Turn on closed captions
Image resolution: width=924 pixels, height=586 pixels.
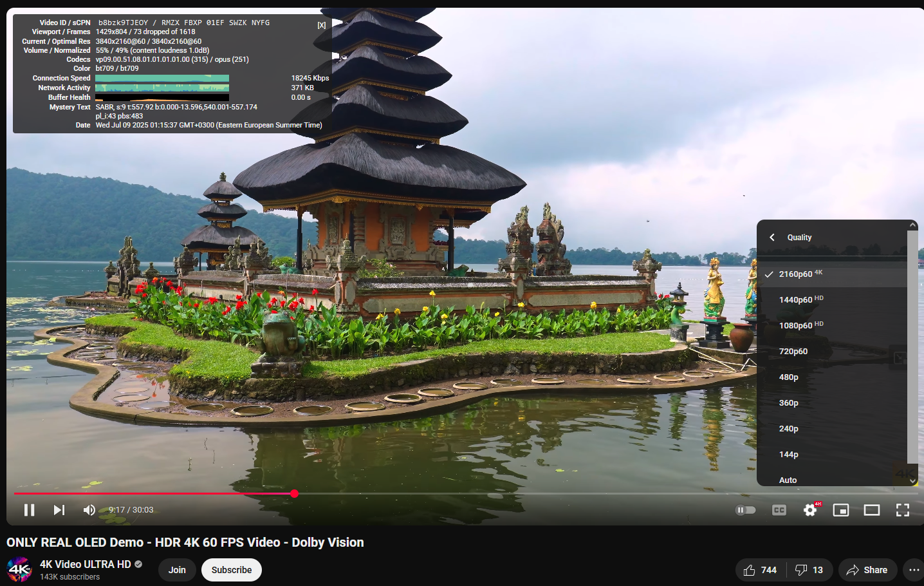779,510
